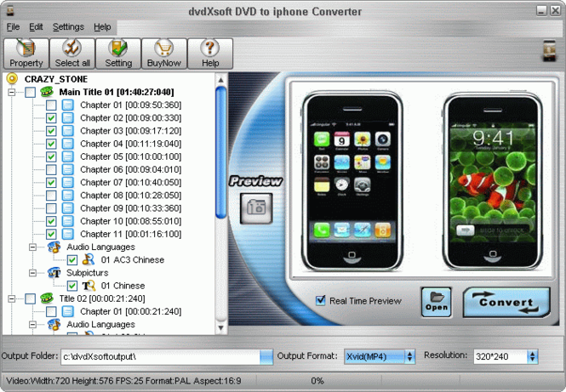Image resolution: width=566 pixels, height=392 pixels.
Task: Uncheck the 01 AC3 Chinese checkbox
Action: (x=72, y=260)
